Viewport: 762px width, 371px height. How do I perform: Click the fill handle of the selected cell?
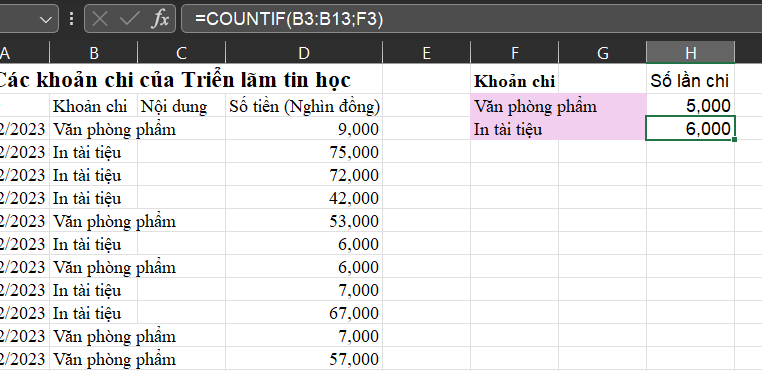click(734, 140)
